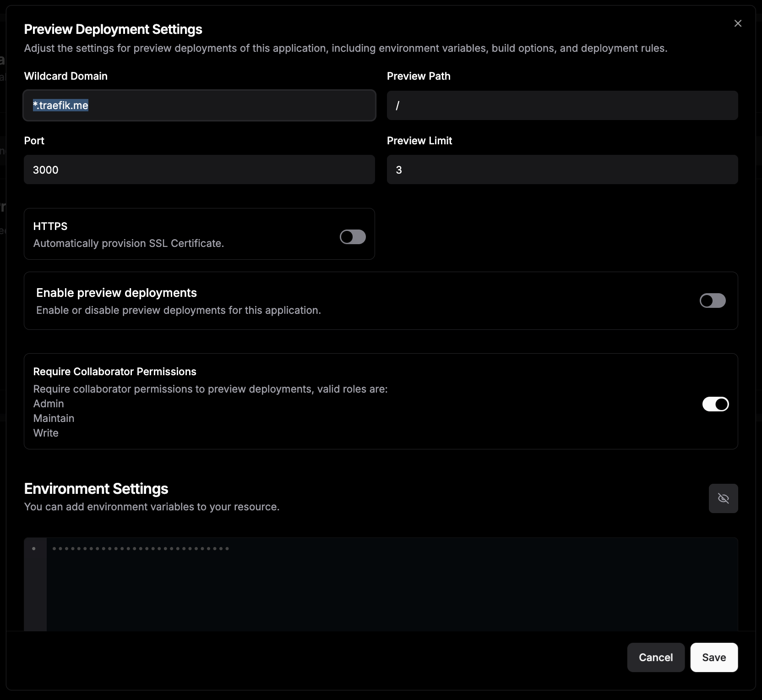Screen dimensions: 762x700
Task: Click the Wildcard Domain input field
Action: point(199,105)
